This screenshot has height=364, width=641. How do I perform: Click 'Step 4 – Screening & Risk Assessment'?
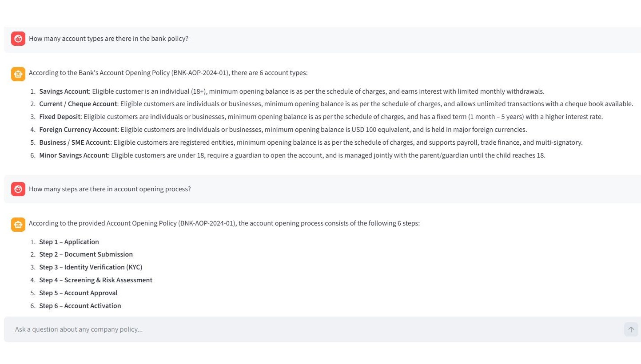pos(96,280)
